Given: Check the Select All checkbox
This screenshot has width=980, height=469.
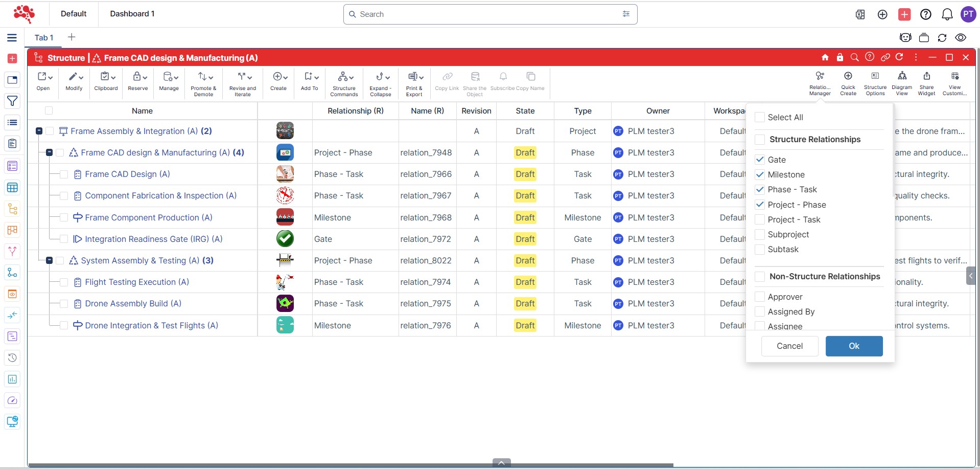Looking at the screenshot, I should pyautogui.click(x=760, y=117).
